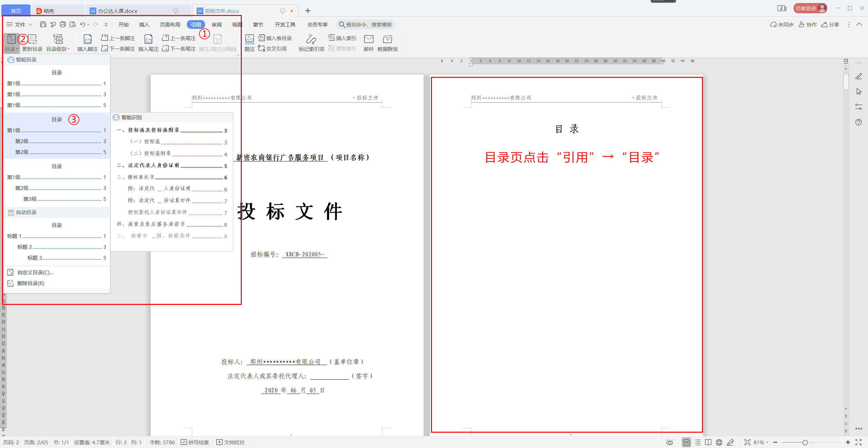Open the 审阅 (Review) ribbon tab
Image resolution: width=868 pixels, height=448 pixels.
[217, 24]
